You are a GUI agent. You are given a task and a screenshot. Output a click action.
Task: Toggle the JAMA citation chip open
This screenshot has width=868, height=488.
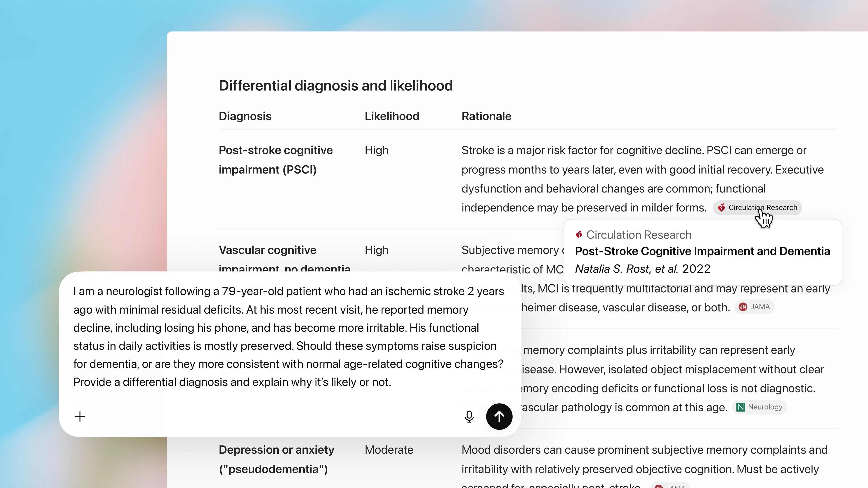click(x=755, y=307)
